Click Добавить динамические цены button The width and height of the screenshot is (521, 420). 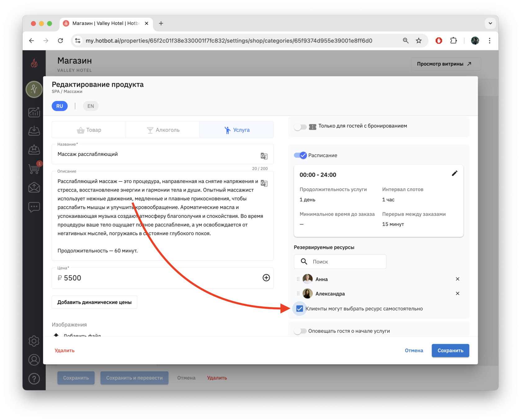tap(95, 302)
